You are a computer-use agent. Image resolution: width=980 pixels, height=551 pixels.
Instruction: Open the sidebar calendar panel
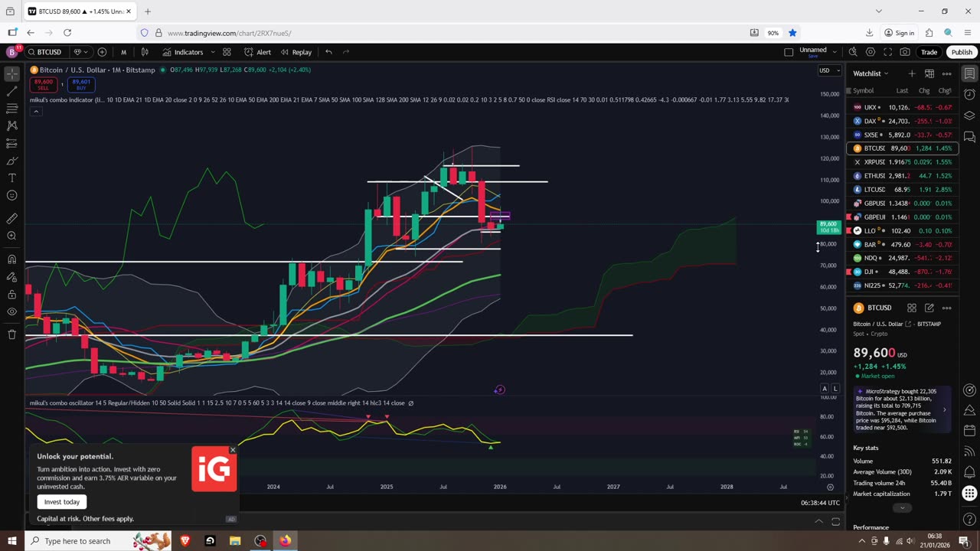pos(969,431)
